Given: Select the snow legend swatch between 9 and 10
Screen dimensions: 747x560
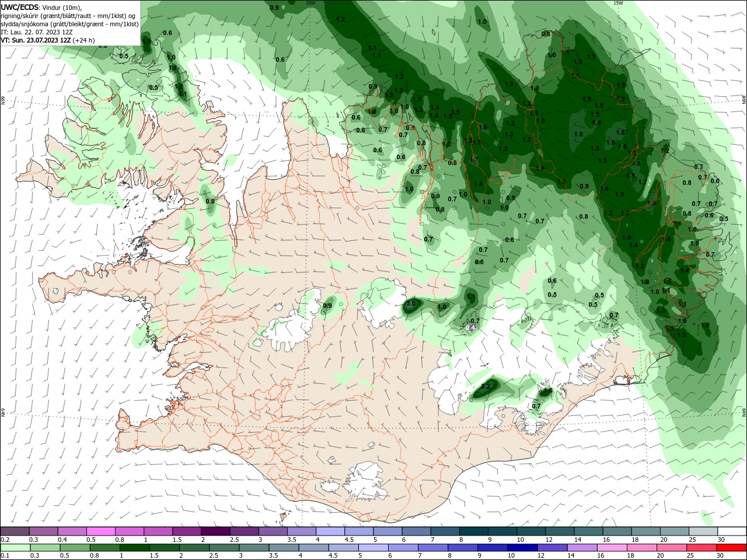Looking at the screenshot, I should (502, 531).
